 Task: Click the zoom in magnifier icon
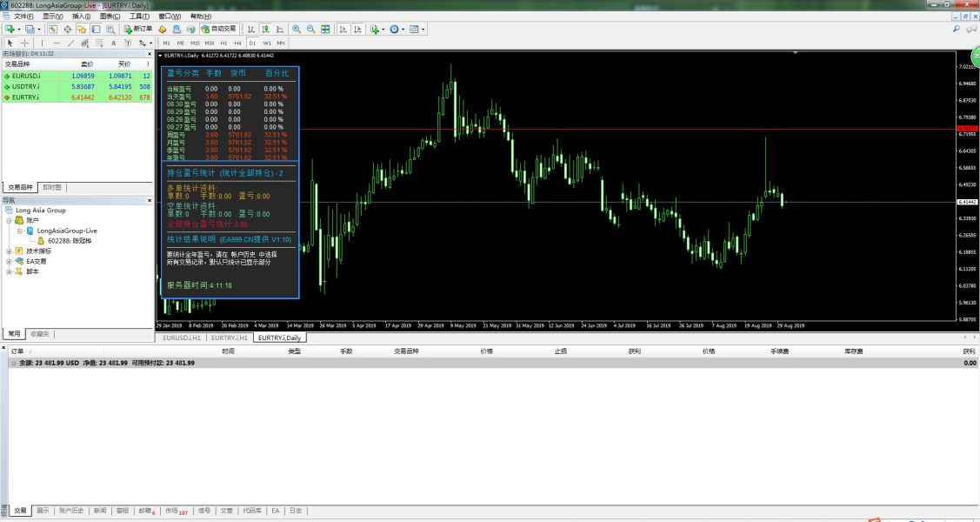pos(297,29)
